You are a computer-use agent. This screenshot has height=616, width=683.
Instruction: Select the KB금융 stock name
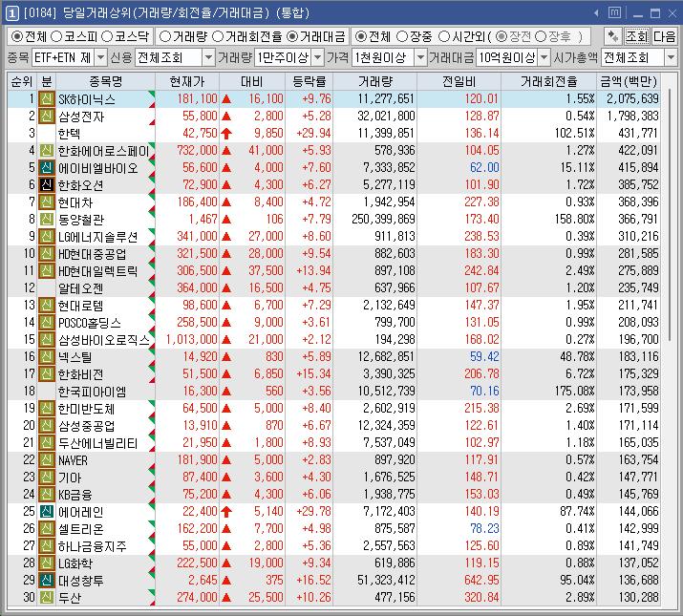click(x=75, y=495)
